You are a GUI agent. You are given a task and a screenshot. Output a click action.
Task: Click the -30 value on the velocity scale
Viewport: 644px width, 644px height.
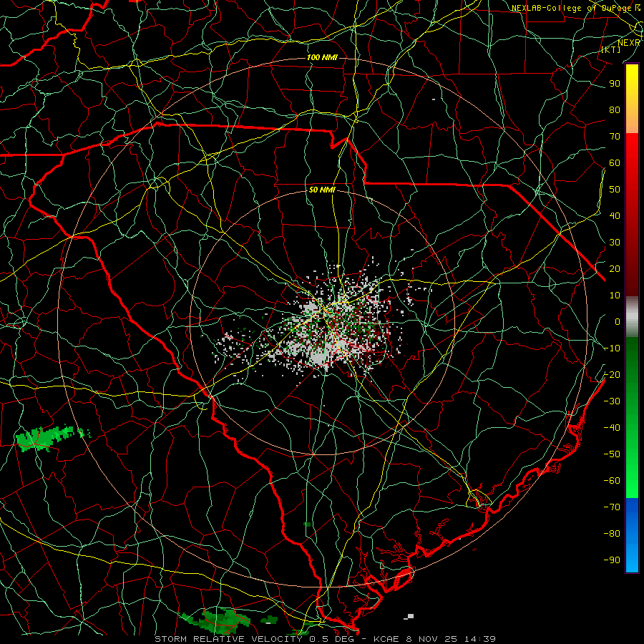[612, 401]
